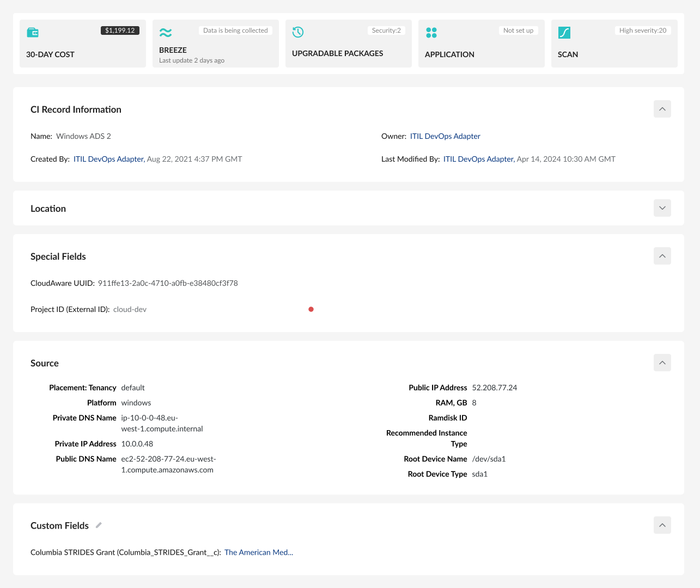Click the Source heading
This screenshot has height=588, width=700.
(x=45, y=363)
